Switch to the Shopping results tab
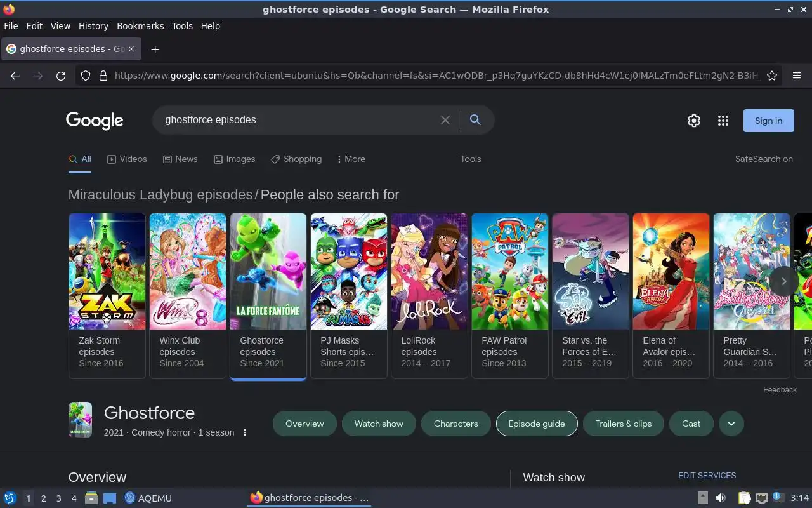812x508 pixels. (x=296, y=159)
